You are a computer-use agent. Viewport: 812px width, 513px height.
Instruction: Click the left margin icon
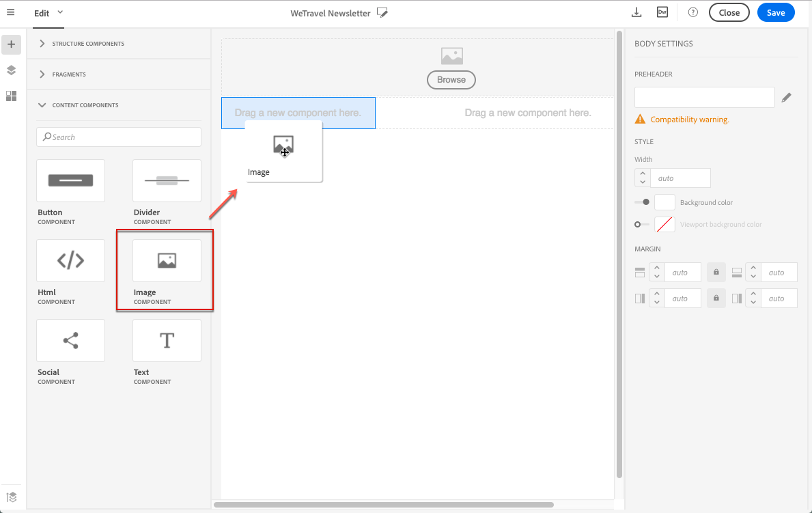pos(640,298)
